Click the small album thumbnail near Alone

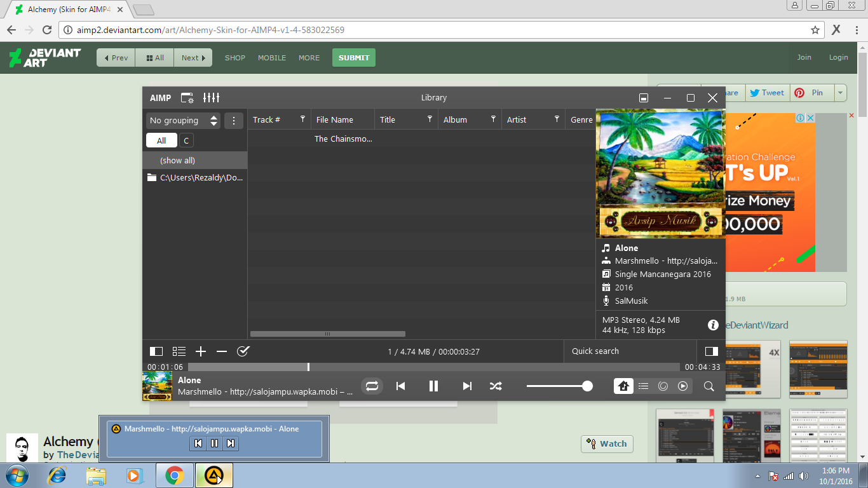(x=158, y=386)
